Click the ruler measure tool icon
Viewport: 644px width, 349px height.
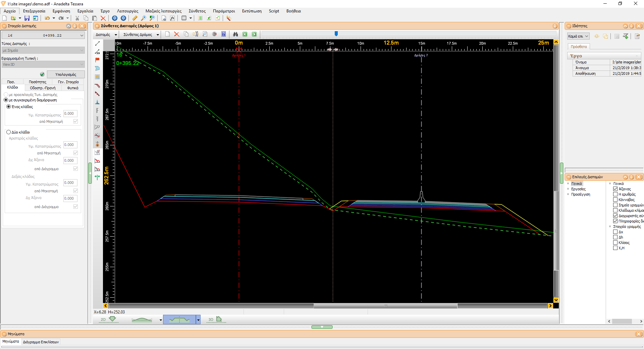point(135,18)
